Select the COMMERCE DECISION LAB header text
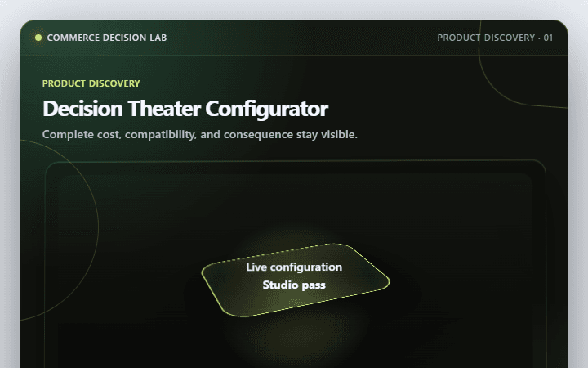The width and height of the screenshot is (588, 368). [107, 38]
